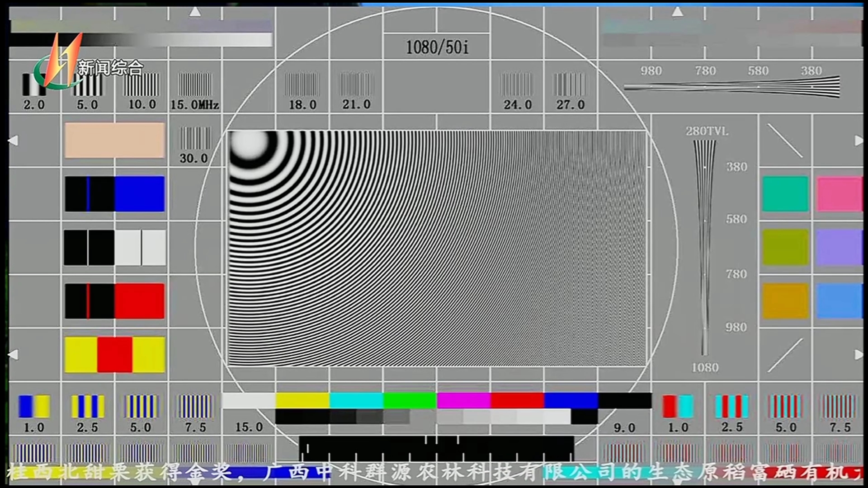The height and width of the screenshot is (488, 868).
Task: Click the green color bar
Action: [x=410, y=400]
